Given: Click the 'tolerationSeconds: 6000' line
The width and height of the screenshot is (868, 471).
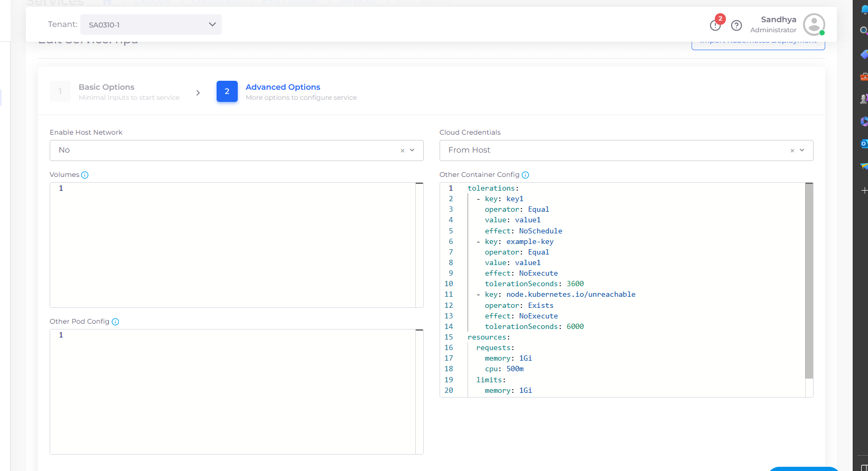Looking at the screenshot, I should 535,327.
